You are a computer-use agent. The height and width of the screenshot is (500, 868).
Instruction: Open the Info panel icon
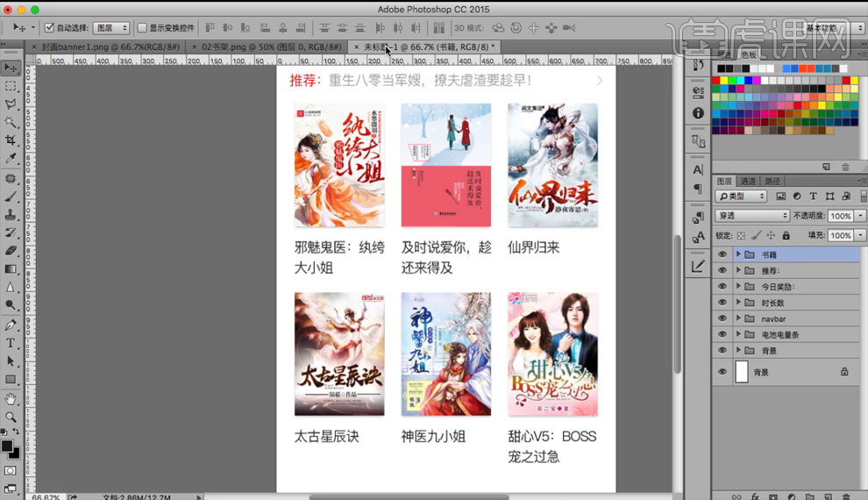[x=698, y=113]
